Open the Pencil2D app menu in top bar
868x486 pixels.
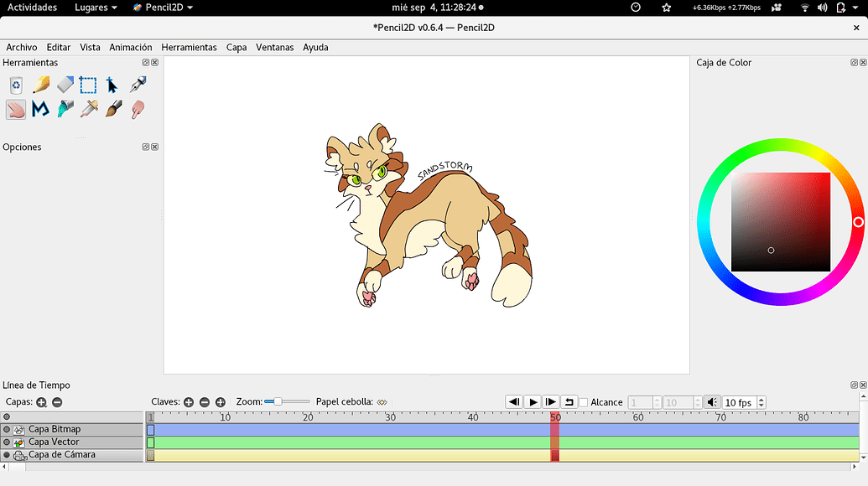pyautogui.click(x=163, y=8)
